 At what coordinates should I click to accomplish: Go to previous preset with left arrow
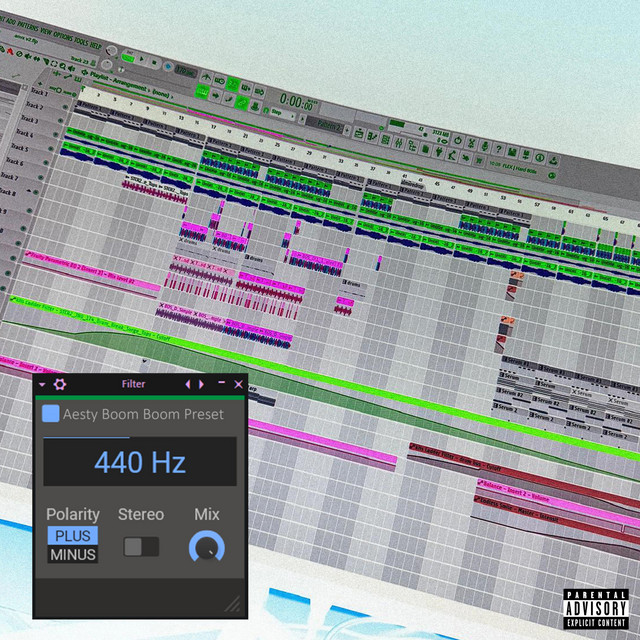coord(187,384)
